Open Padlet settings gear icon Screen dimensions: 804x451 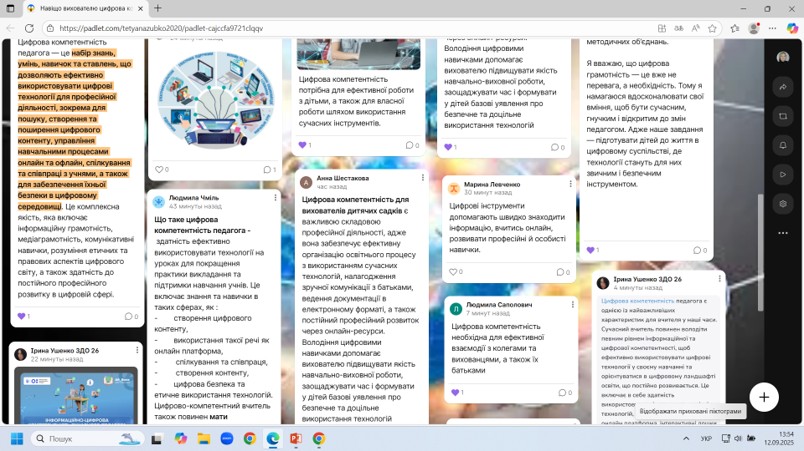[x=783, y=204]
